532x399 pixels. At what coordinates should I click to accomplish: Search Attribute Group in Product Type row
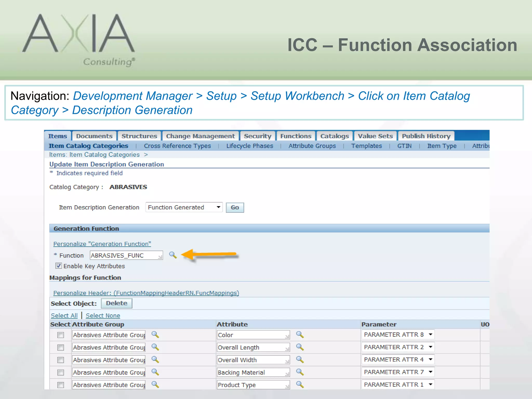click(155, 384)
